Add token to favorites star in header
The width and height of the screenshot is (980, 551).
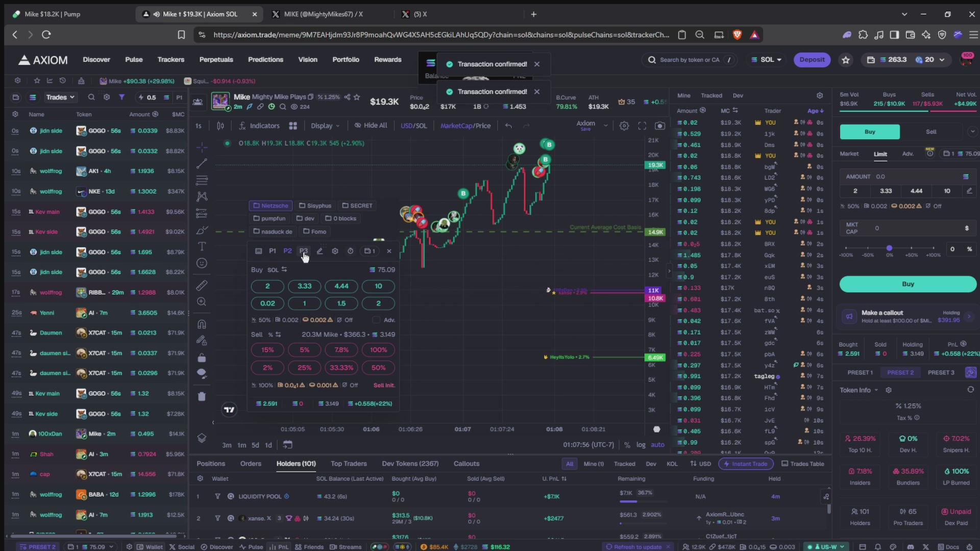point(357,97)
